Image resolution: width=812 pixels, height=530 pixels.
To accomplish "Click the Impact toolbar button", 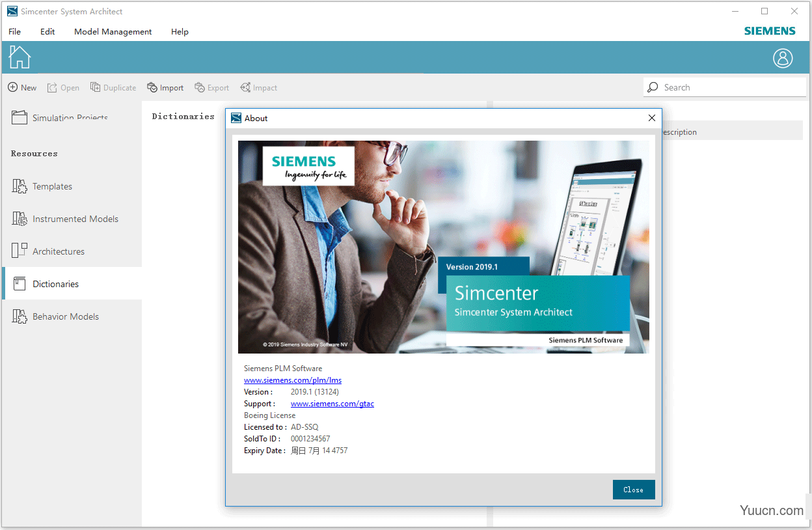I will point(259,88).
